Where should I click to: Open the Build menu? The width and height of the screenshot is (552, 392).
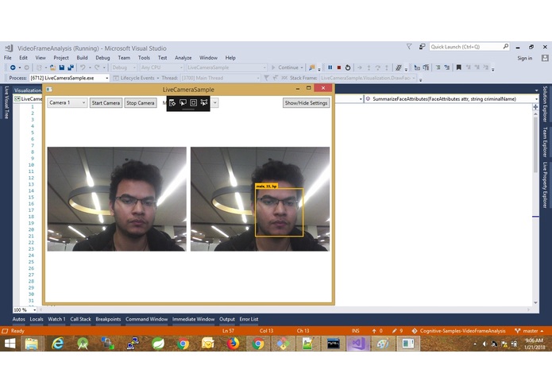click(x=82, y=58)
